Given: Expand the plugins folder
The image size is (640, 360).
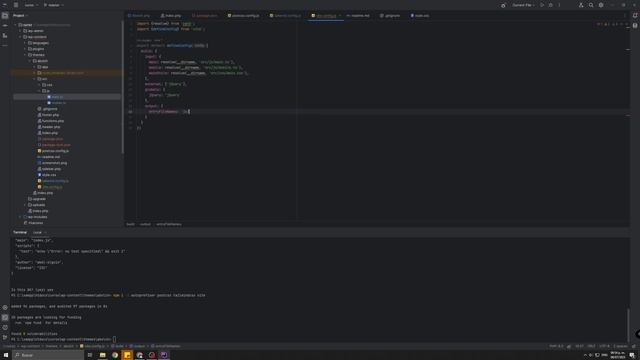Looking at the screenshot, I should [25, 49].
